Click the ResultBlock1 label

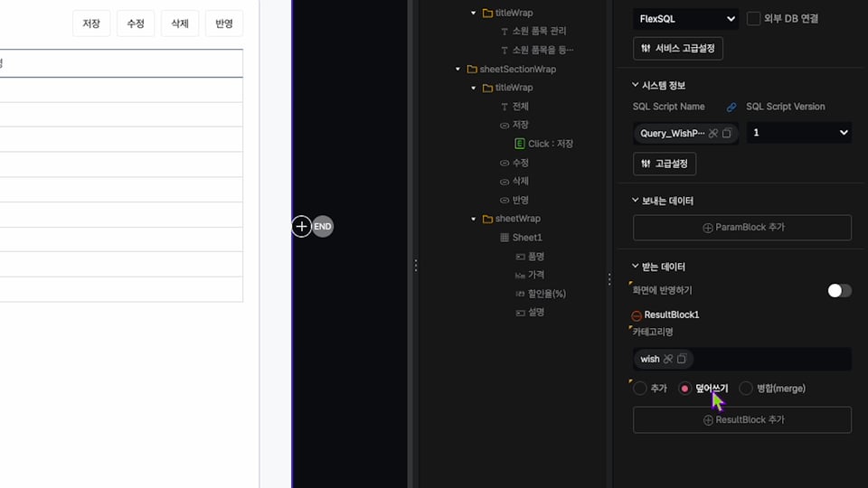pos(672,314)
